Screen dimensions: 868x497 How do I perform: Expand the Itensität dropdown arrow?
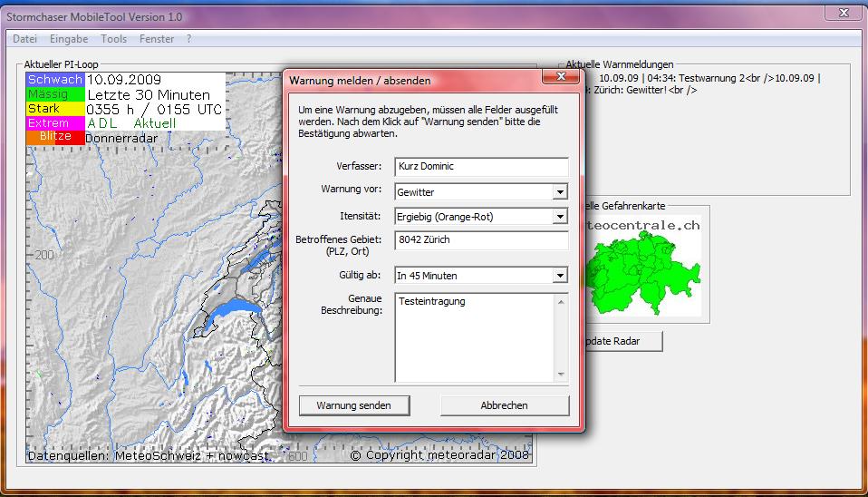click(560, 217)
